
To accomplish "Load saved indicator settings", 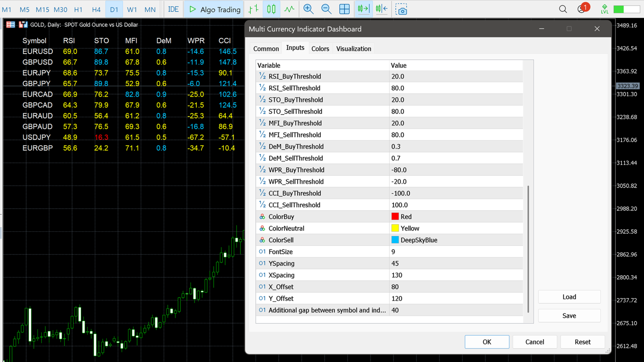I will coord(569,297).
